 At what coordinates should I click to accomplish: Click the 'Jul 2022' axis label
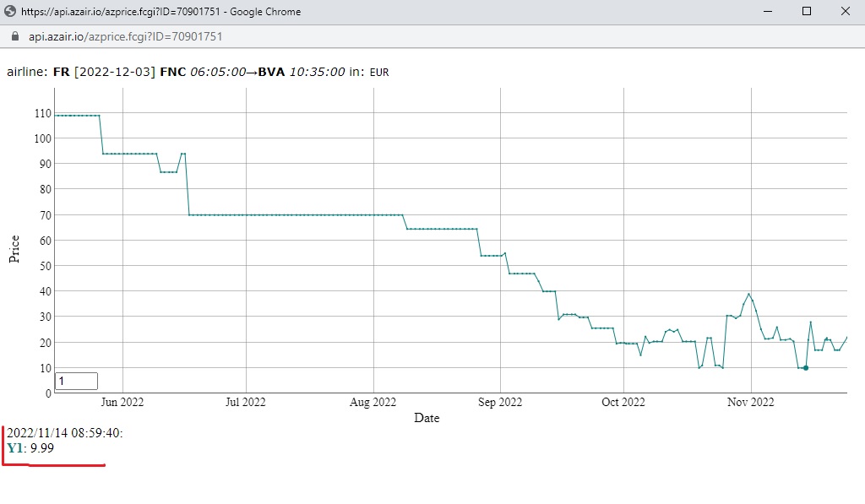click(246, 402)
